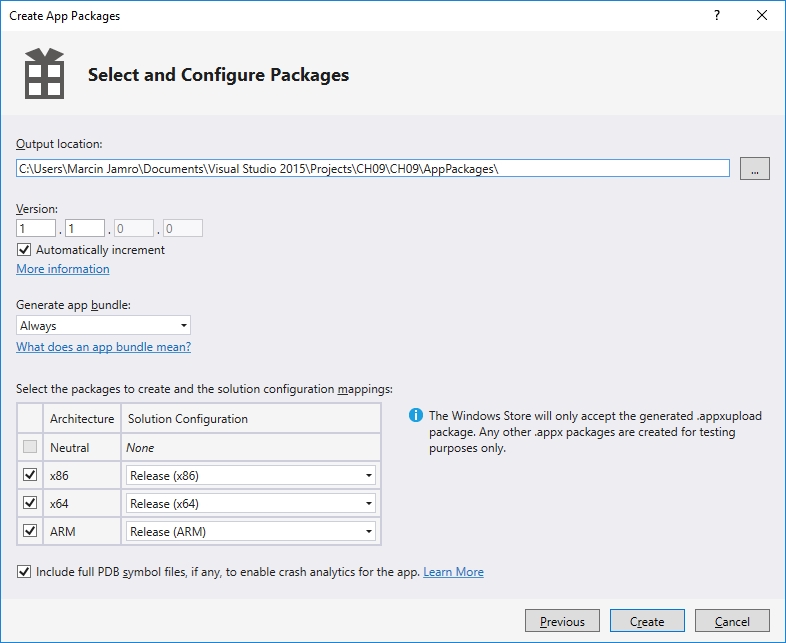The width and height of the screenshot is (786, 643).
Task: Expand the Release (ARM) configuration dropdown
Action: 250,532
